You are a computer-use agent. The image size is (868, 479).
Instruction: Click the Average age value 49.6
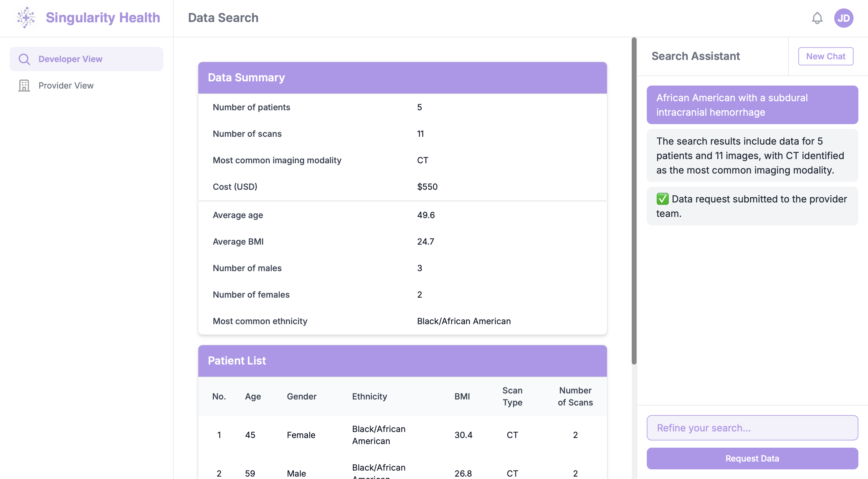point(426,215)
